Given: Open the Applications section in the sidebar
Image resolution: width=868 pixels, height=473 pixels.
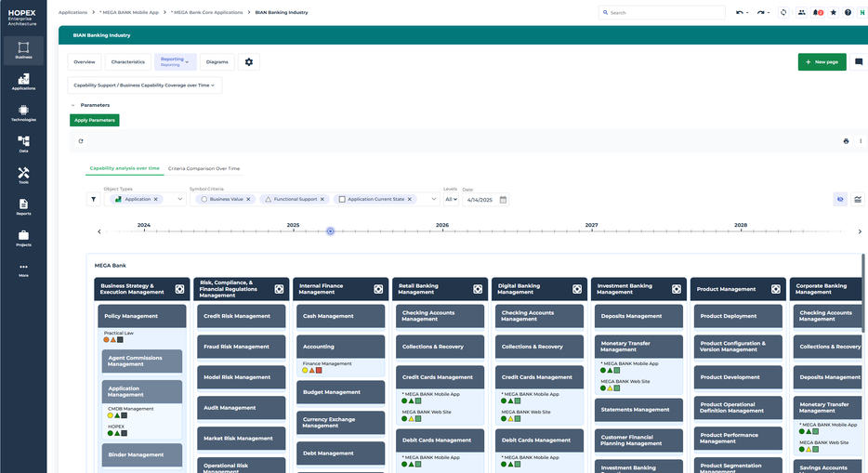Looking at the screenshot, I should click(23, 82).
